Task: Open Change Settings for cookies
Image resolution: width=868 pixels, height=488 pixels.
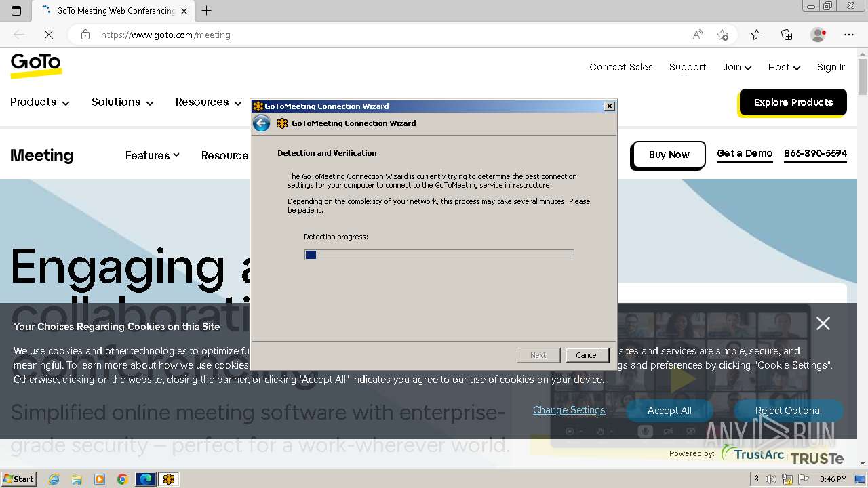Action: pos(569,410)
